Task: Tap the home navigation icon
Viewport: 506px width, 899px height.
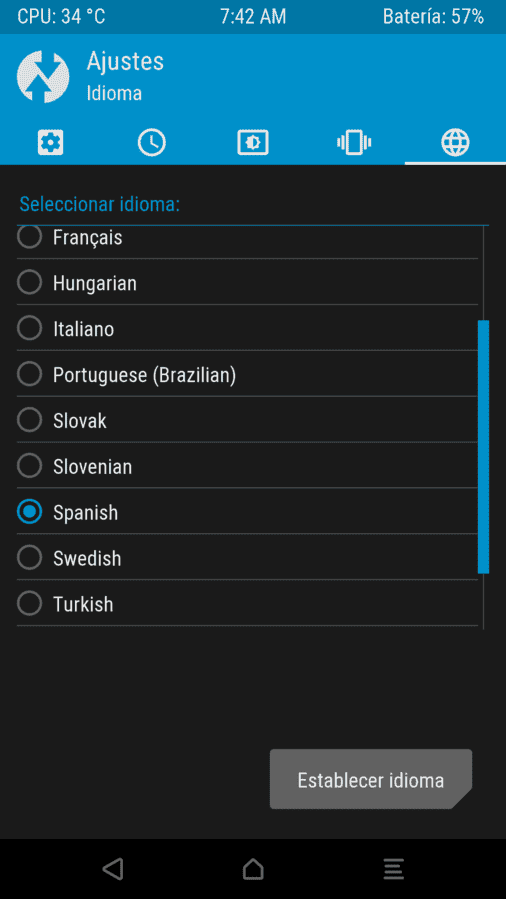Action: (253, 869)
